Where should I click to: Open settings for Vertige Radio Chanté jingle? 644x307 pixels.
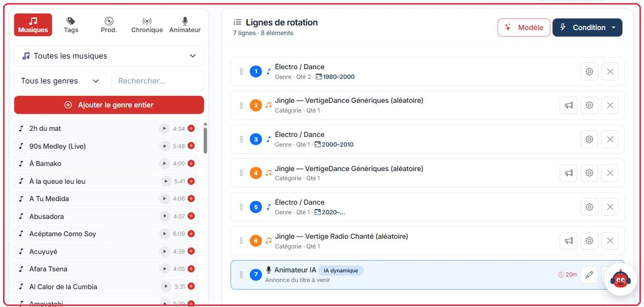[590, 241]
